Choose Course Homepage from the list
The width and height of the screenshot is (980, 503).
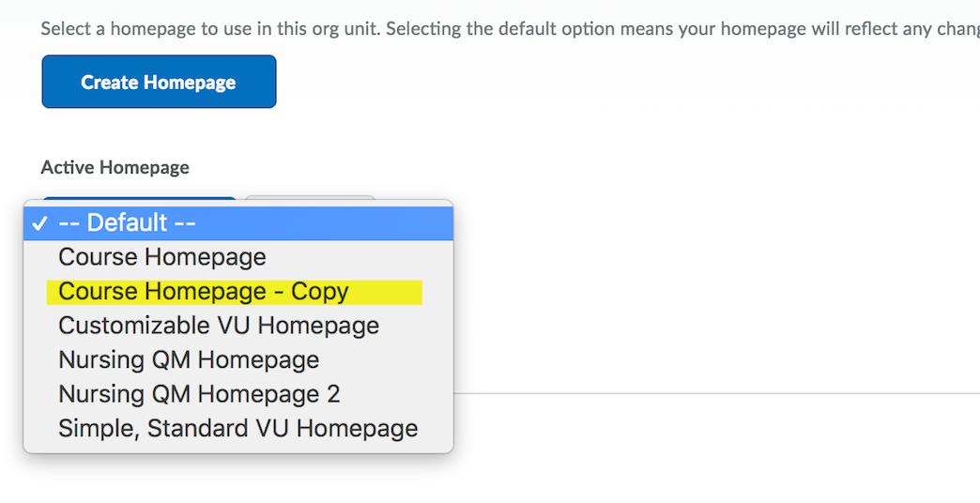point(162,257)
